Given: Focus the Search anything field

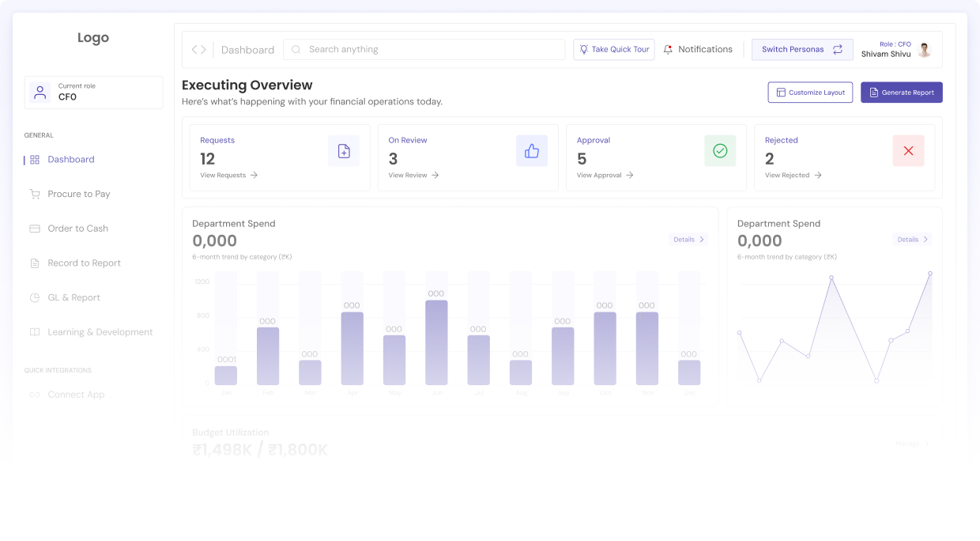Looking at the screenshot, I should tap(424, 49).
